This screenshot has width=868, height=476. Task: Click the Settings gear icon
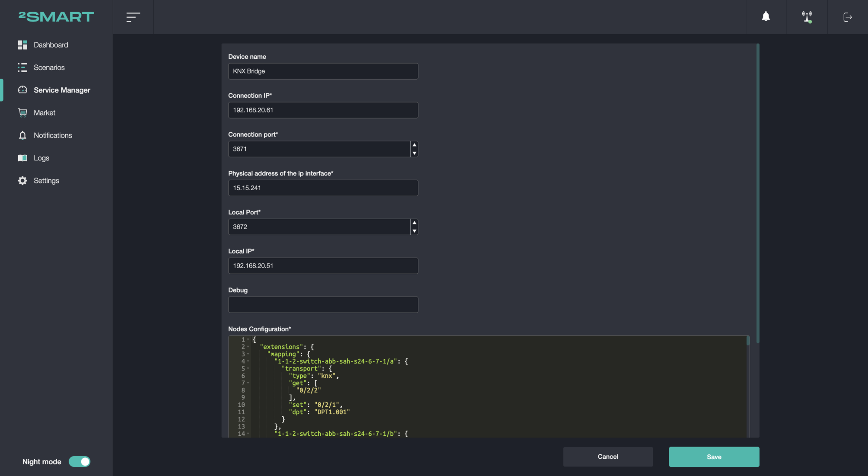[x=22, y=181]
